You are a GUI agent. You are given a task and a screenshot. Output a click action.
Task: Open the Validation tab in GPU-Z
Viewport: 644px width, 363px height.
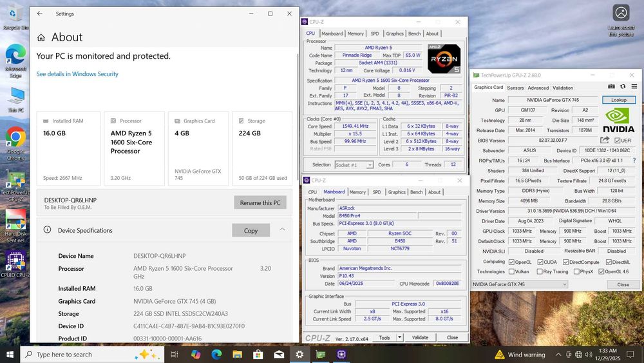563,88
